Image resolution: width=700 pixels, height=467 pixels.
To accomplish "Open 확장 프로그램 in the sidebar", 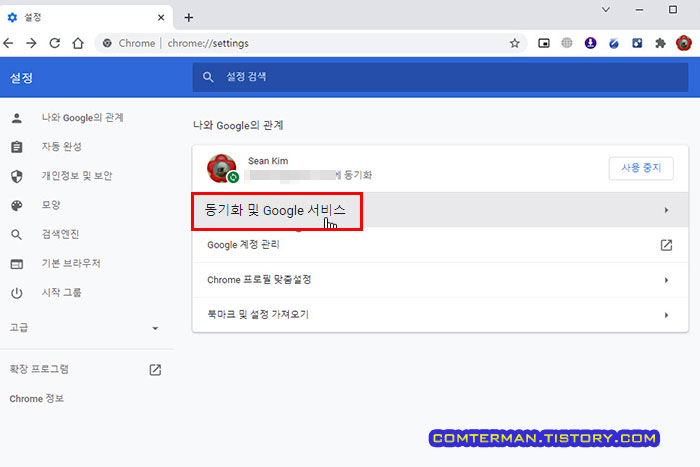I will point(39,369).
